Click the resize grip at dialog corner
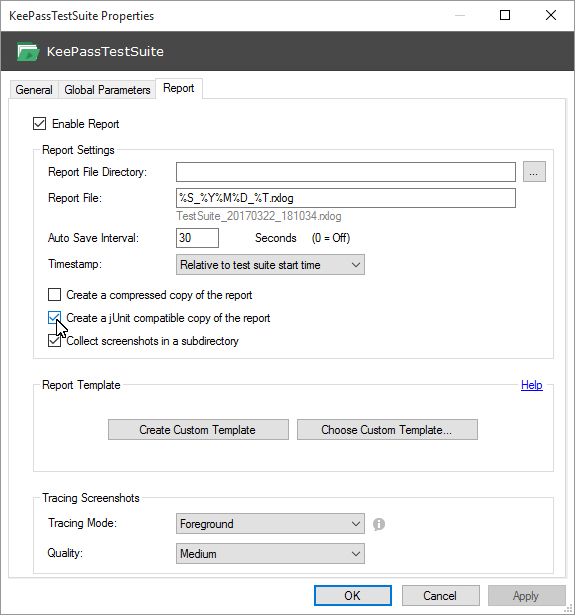The image size is (575, 615). 568,609
